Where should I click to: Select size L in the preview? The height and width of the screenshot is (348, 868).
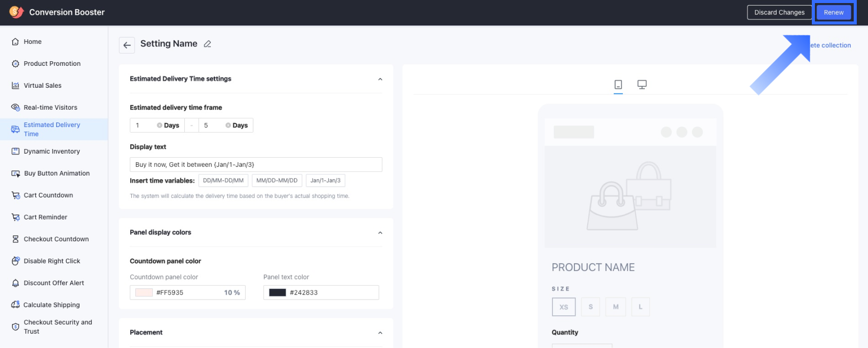(x=640, y=307)
